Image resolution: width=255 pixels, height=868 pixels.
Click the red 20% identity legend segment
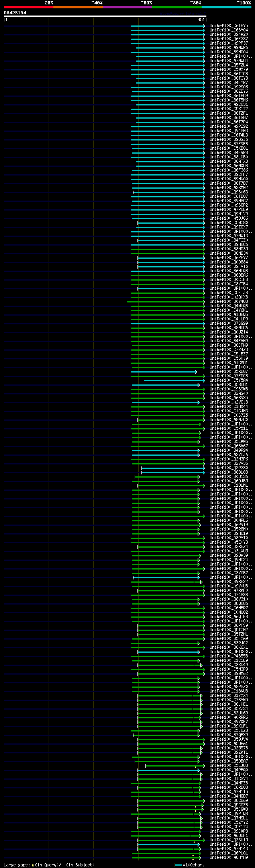(x=28, y=7)
